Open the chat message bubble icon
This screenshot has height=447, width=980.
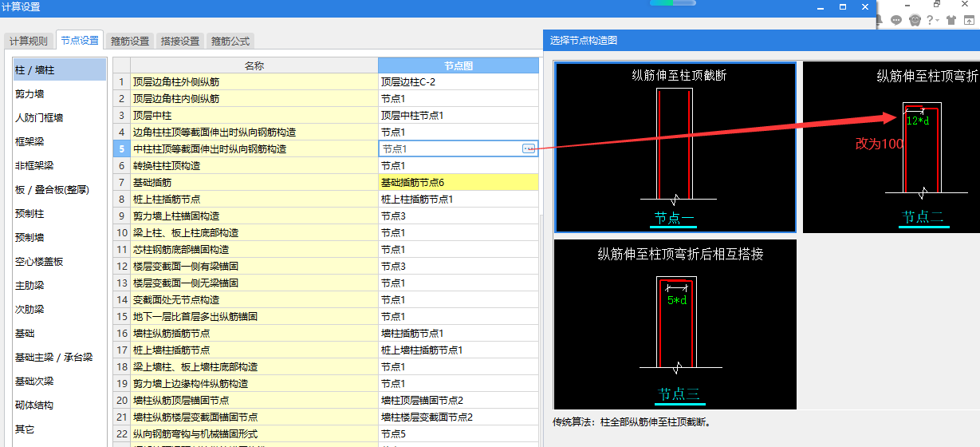tap(896, 20)
